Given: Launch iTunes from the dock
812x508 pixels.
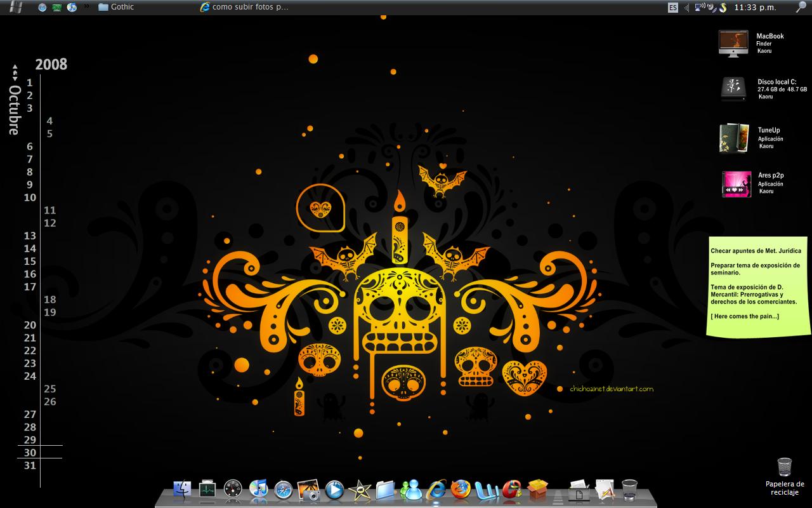Looking at the screenshot, I should tap(258, 489).
